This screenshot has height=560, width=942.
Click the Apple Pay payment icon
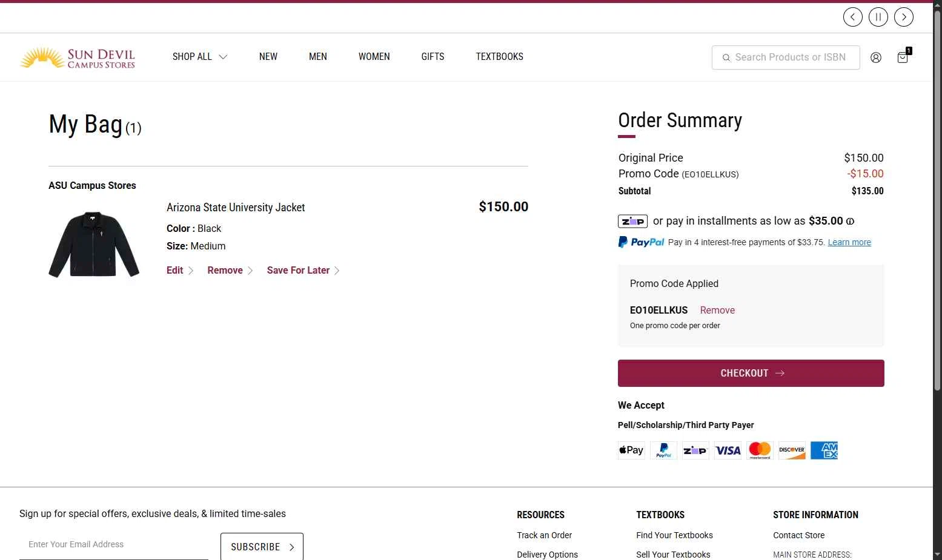pos(631,450)
